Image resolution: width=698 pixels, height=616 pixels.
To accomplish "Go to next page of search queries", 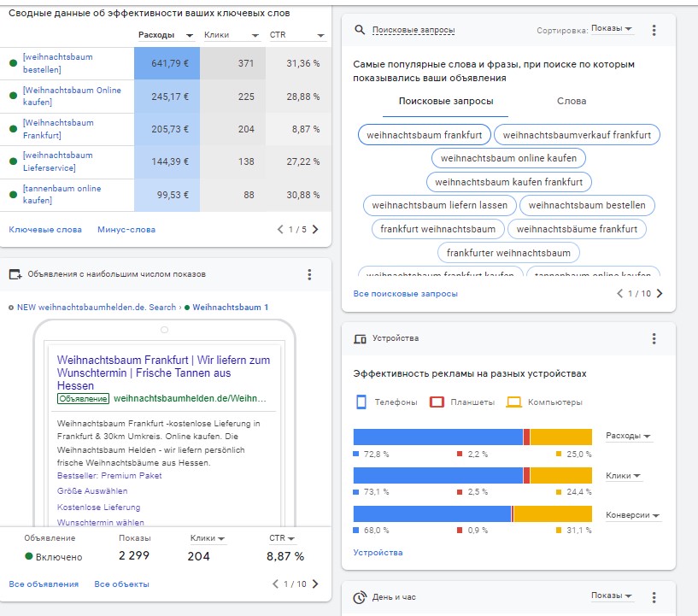I will pos(659,294).
